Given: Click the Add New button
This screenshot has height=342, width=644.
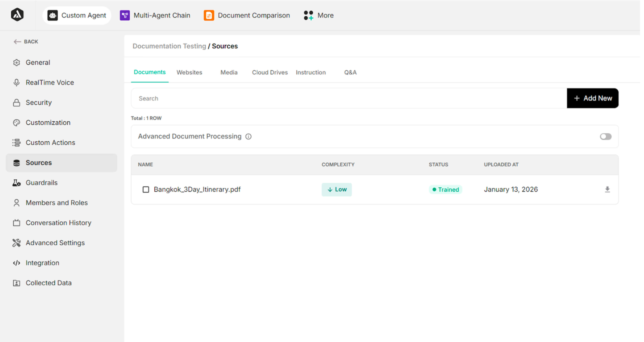Looking at the screenshot, I should (x=593, y=98).
